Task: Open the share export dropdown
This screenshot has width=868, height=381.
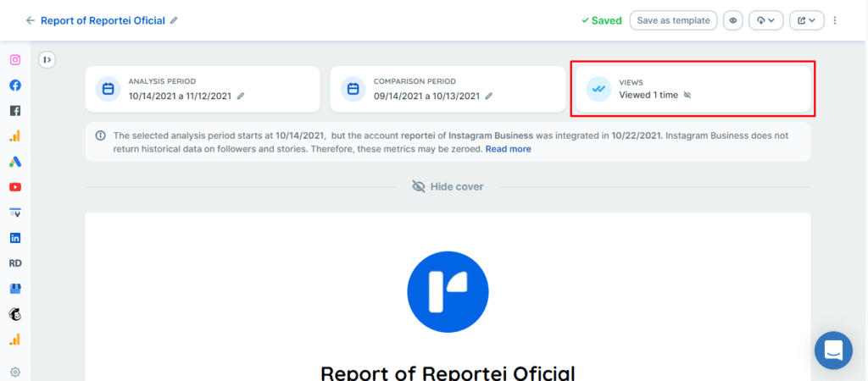Action: tap(807, 20)
